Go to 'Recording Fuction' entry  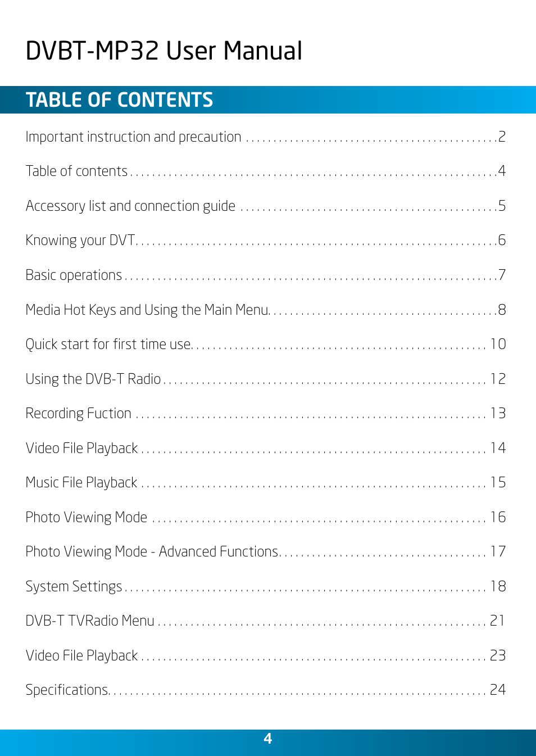tap(266, 413)
